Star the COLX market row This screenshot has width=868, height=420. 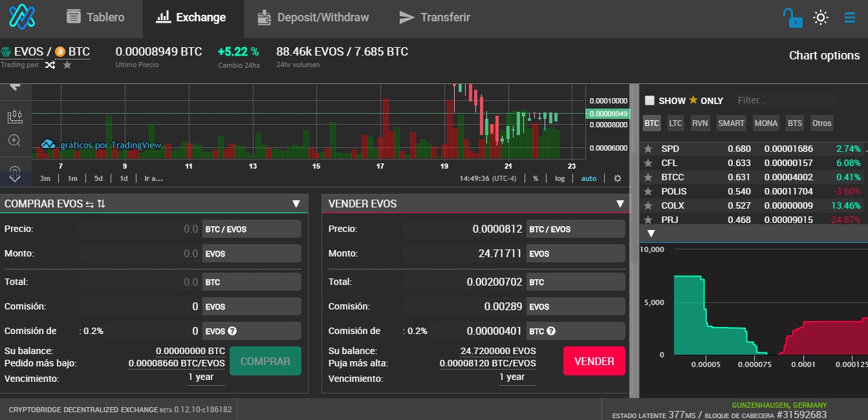(x=648, y=205)
